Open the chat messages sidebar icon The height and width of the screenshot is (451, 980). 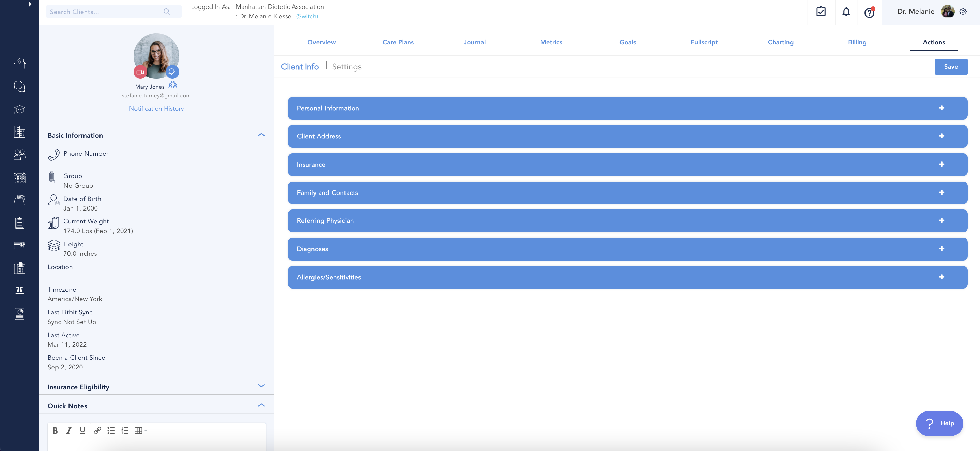tap(19, 86)
